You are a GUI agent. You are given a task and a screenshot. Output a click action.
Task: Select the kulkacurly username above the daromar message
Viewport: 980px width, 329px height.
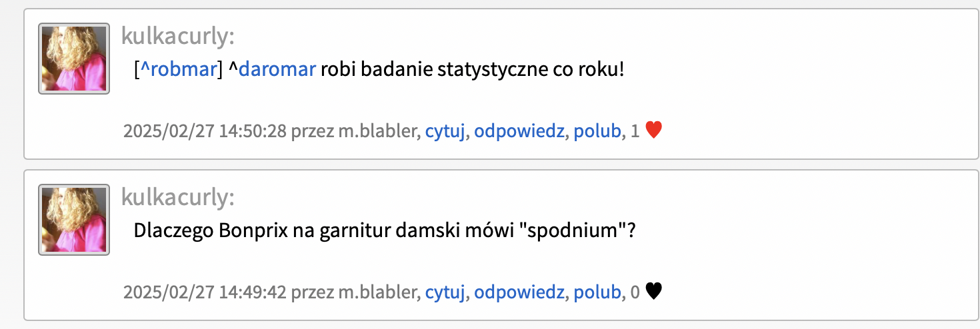(178, 37)
